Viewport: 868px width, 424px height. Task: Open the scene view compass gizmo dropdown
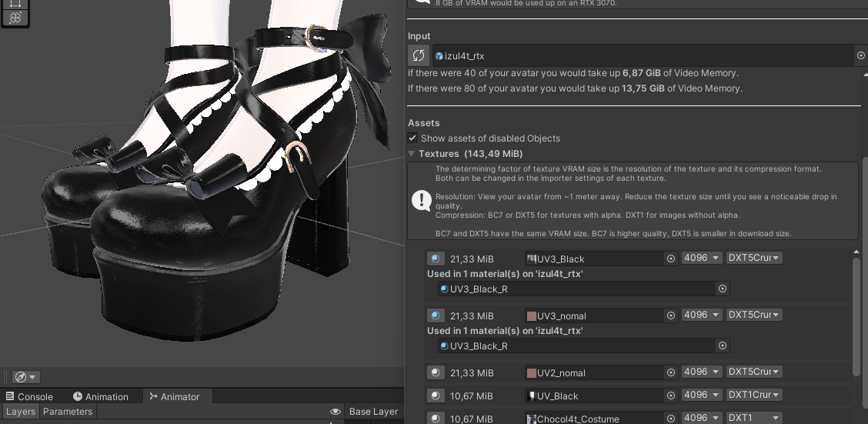click(x=26, y=377)
